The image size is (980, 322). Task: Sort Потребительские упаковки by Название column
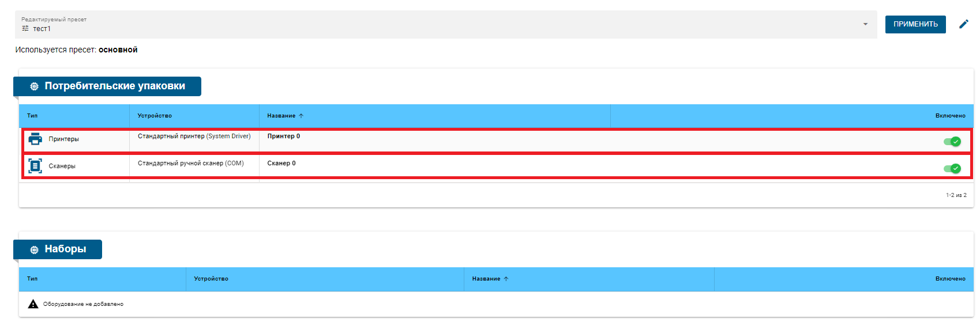click(281, 116)
